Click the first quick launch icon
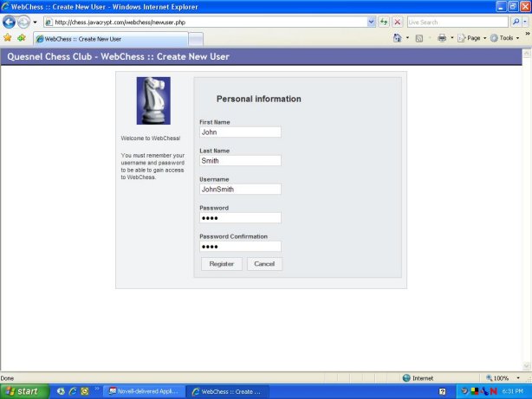The image size is (532, 399). pyautogui.click(x=61, y=391)
